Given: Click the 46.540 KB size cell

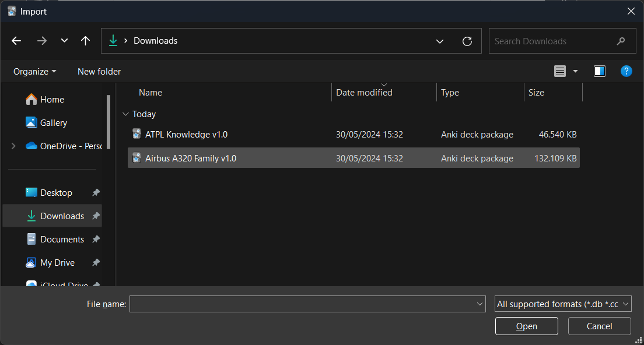Looking at the screenshot, I should 557,135.
